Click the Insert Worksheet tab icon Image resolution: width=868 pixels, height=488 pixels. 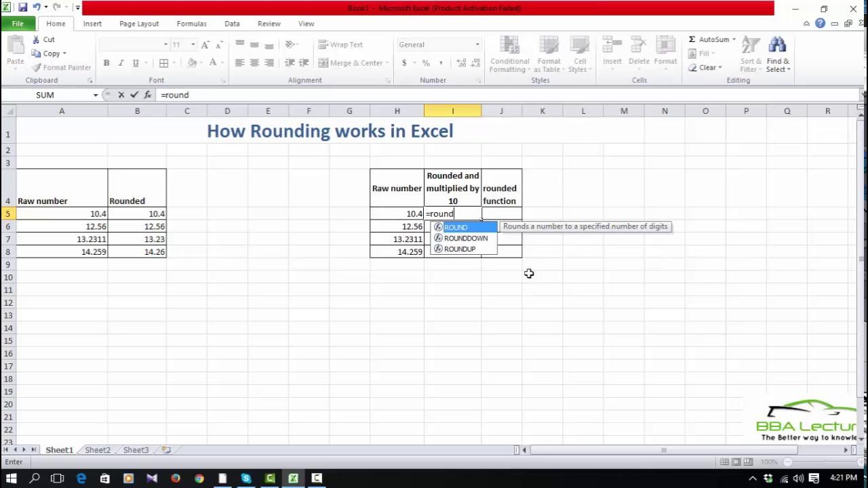(x=166, y=450)
